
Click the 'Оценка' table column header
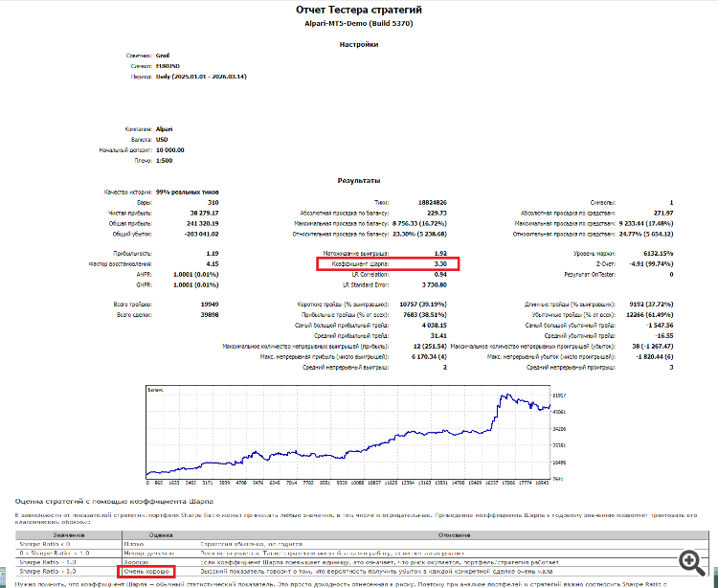point(161,535)
